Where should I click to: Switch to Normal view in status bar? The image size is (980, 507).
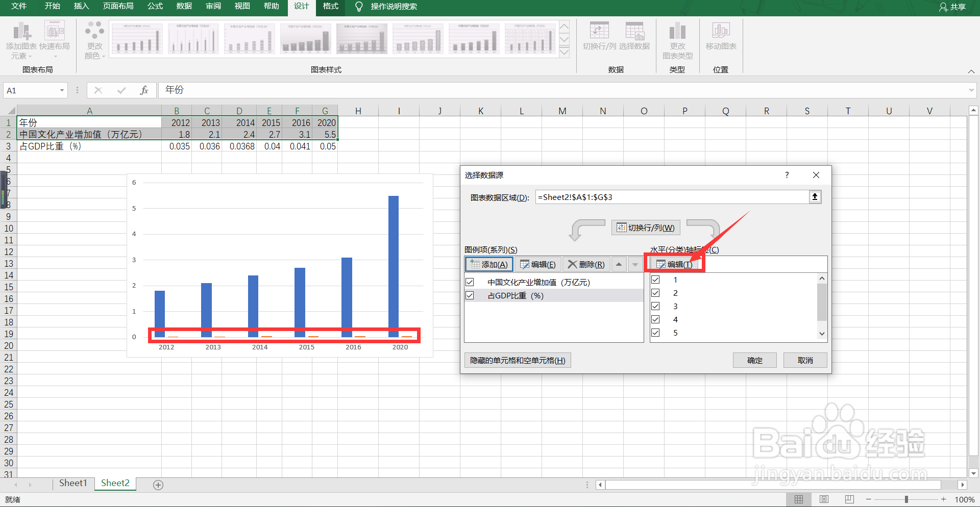[x=799, y=499]
